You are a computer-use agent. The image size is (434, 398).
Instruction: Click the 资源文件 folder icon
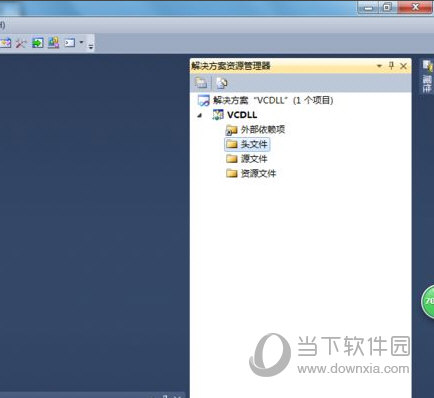click(x=231, y=173)
